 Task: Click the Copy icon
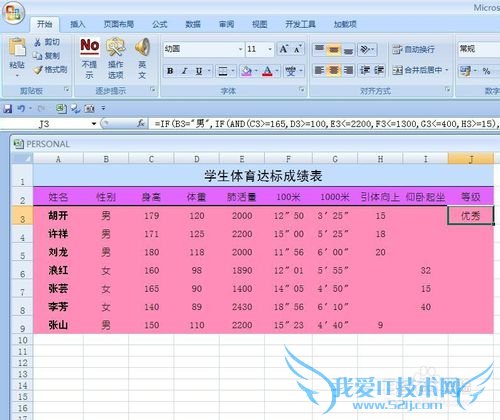tap(38, 56)
